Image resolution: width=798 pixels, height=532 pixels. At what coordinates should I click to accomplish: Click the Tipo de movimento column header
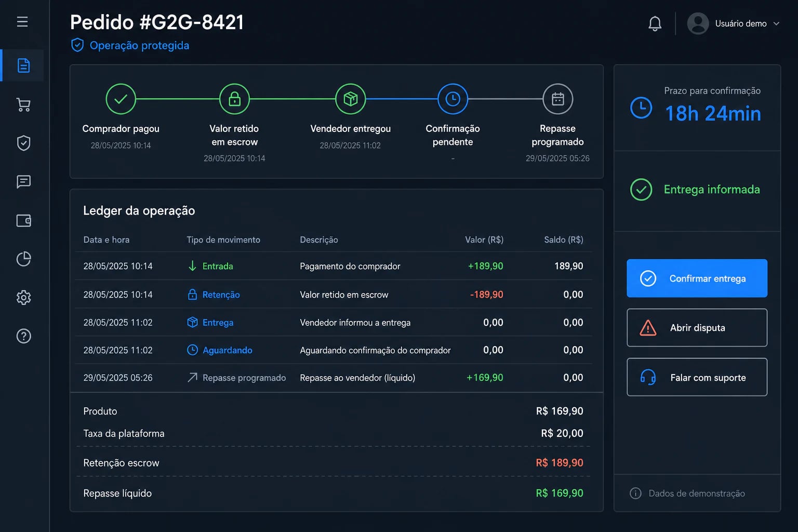pos(223,240)
